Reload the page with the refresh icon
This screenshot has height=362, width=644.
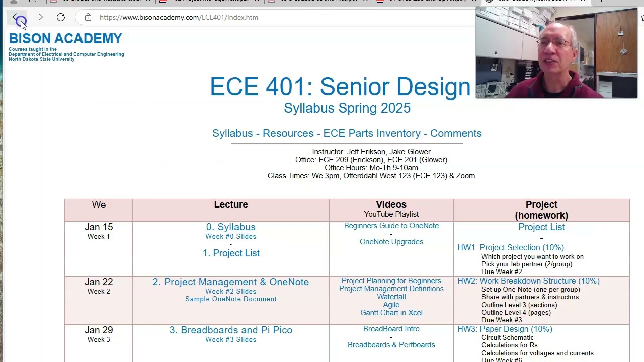61,17
